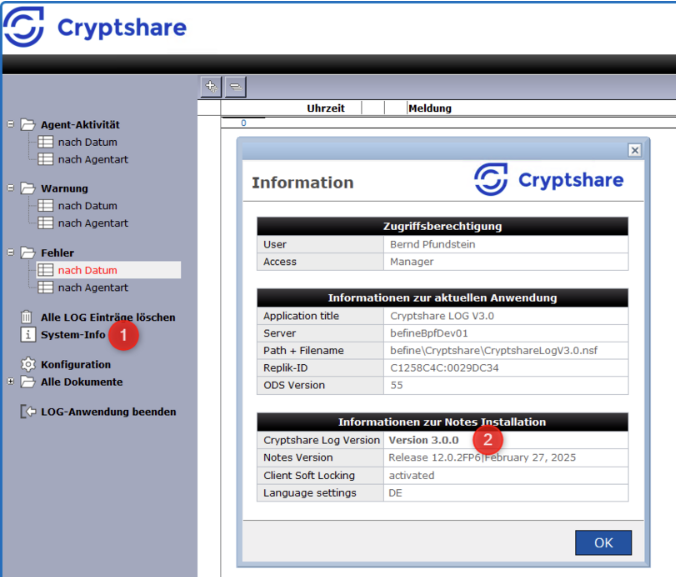The width and height of the screenshot is (676, 577).
Task: Click the User value Bernd Pfundstein
Action: (x=432, y=244)
